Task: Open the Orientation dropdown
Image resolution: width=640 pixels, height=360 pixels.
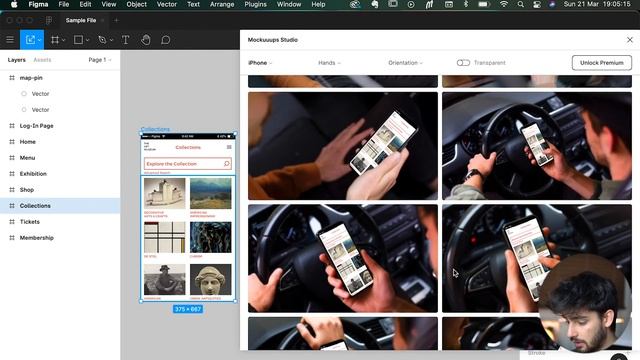Action: click(x=405, y=63)
